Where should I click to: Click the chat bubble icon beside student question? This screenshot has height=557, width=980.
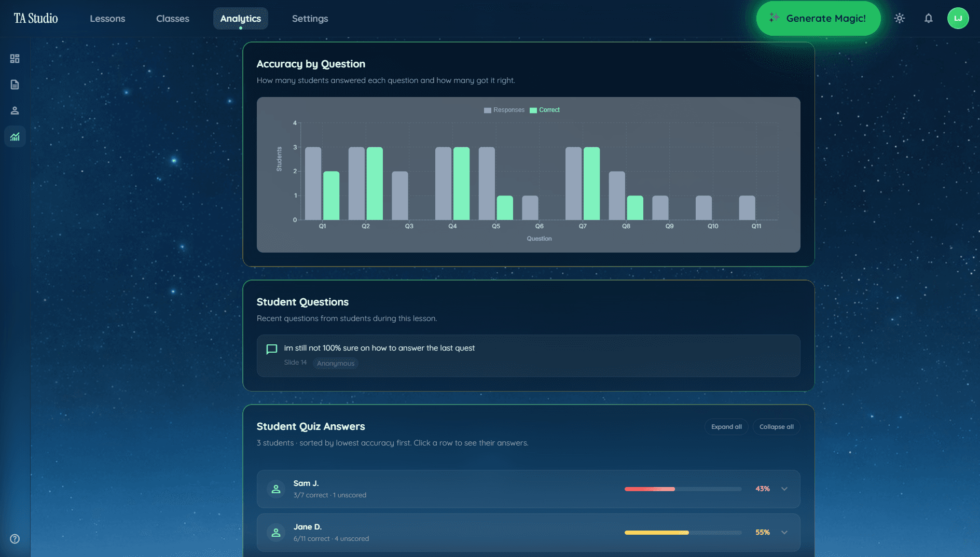point(271,349)
